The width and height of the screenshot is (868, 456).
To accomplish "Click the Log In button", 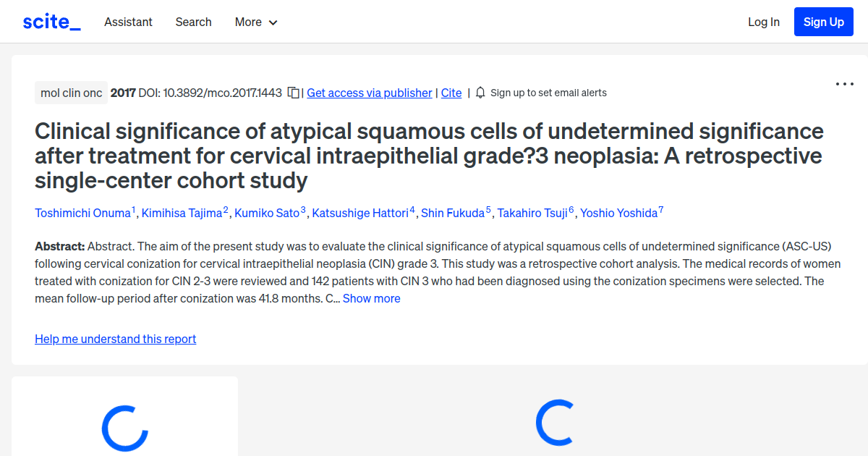I will [763, 22].
